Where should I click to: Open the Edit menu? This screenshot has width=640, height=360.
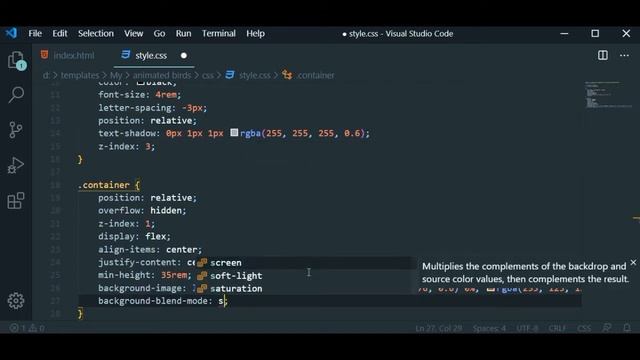(x=60, y=33)
